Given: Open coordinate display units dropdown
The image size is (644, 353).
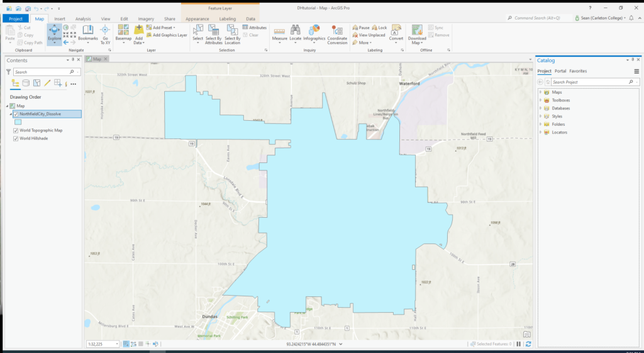Looking at the screenshot, I should pyautogui.click(x=341, y=344).
